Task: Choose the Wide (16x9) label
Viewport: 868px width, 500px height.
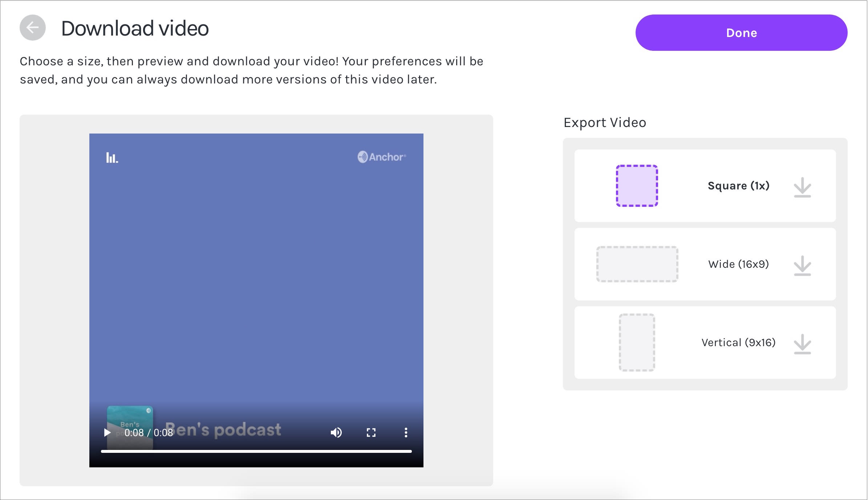Action: (x=738, y=264)
